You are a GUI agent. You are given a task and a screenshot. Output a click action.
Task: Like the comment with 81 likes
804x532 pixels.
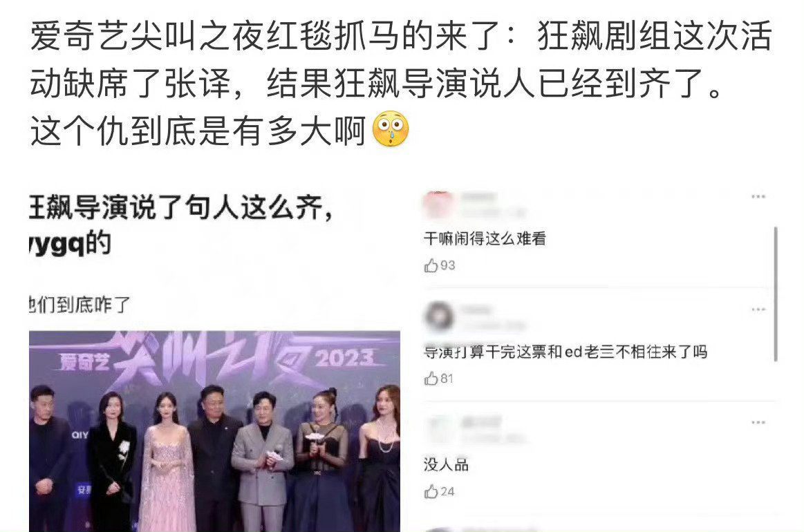pyautogui.click(x=431, y=378)
